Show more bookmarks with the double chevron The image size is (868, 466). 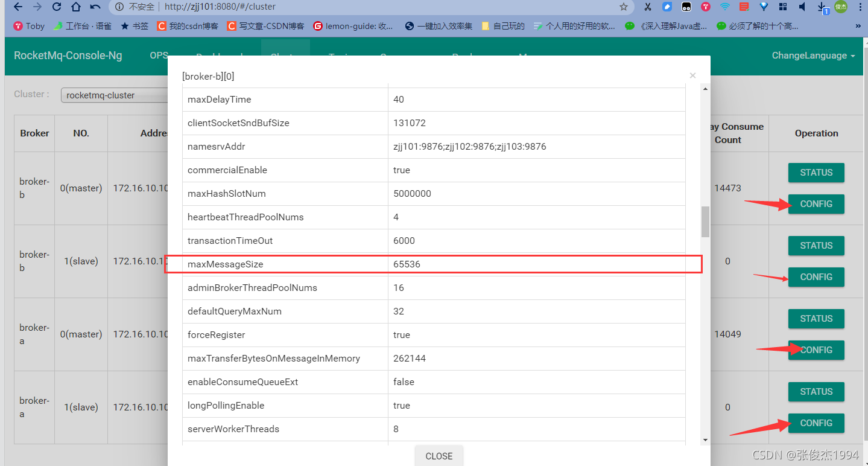tap(858, 26)
